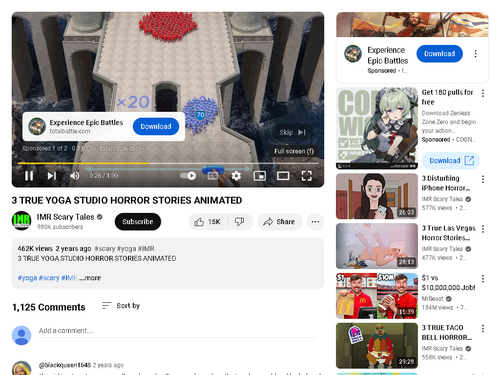500x375 pixels.
Task: Click the #IMR hashtag beside 2 years ago
Action: point(146,249)
